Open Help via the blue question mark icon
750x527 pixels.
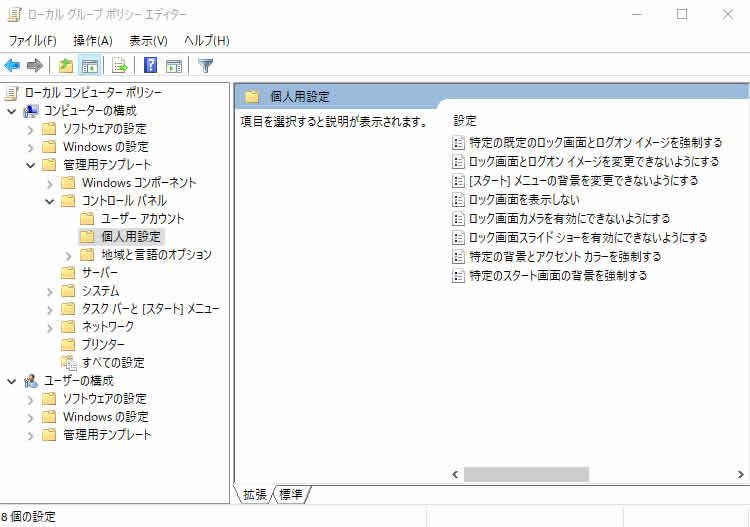point(150,66)
